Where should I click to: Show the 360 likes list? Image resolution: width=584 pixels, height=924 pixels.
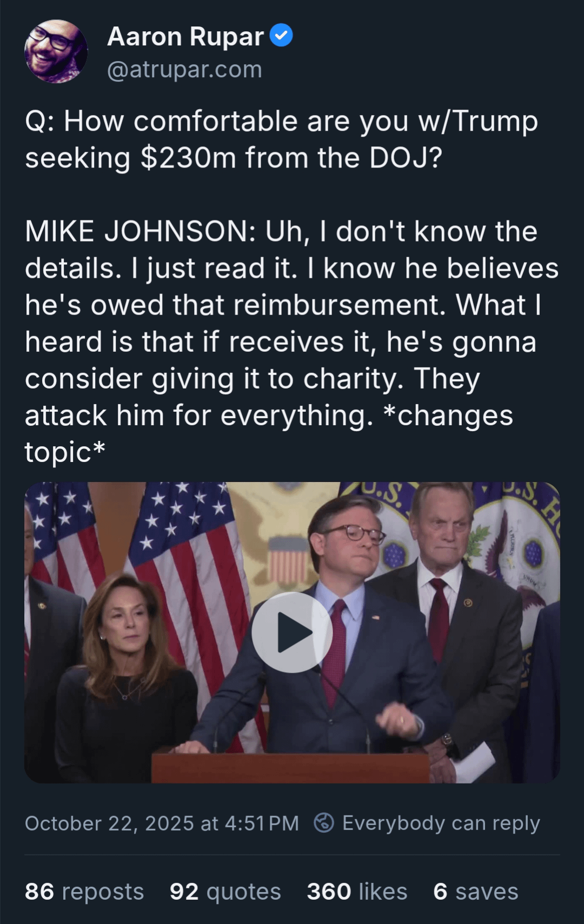(x=357, y=892)
